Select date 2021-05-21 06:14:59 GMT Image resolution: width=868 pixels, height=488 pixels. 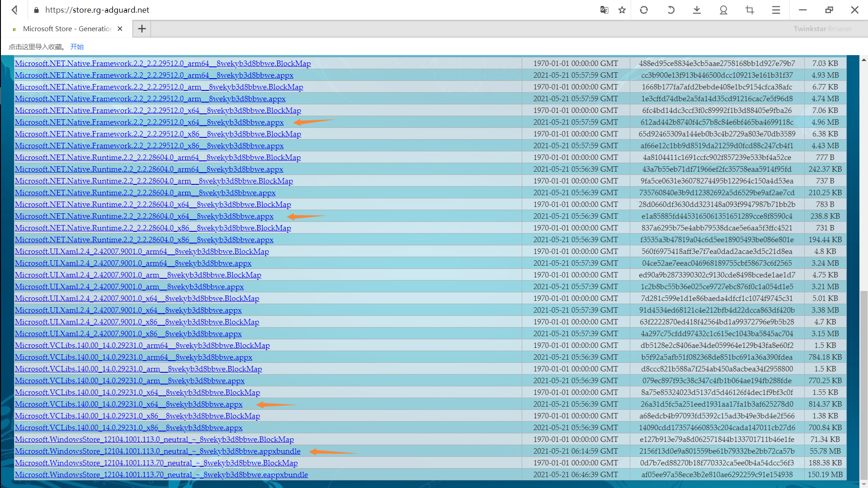576,451
